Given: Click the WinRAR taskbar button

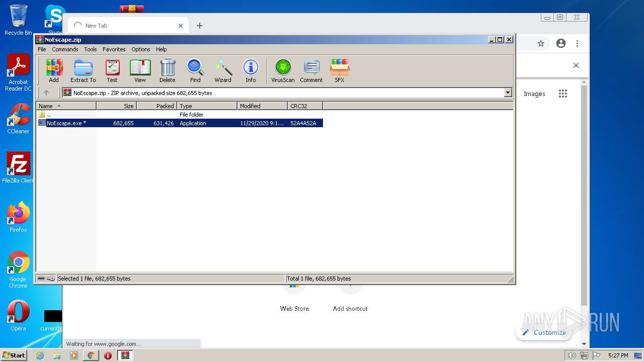Looking at the screenshot, I should click(x=125, y=355).
